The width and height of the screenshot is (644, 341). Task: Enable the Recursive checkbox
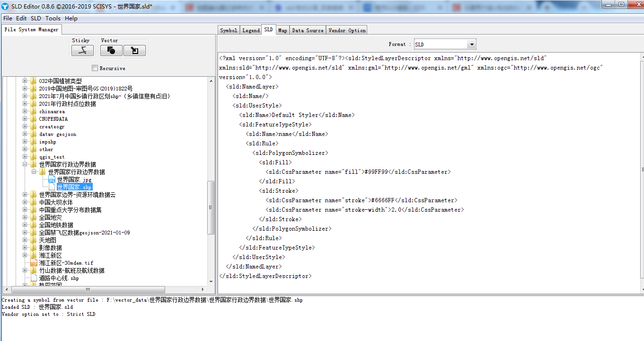[x=95, y=68]
